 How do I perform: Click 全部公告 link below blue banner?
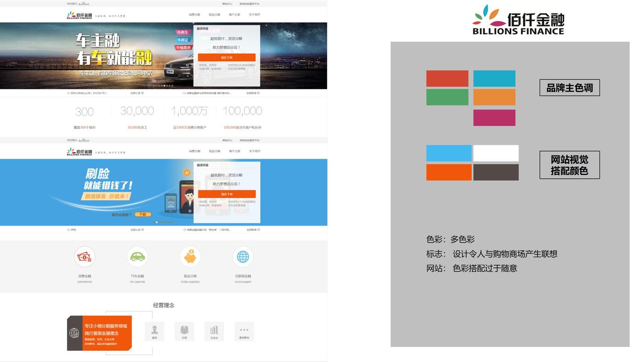pos(137,230)
